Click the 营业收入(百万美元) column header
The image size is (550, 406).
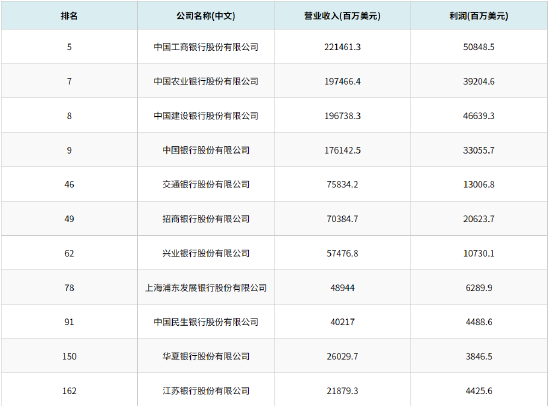tap(342, 16)
